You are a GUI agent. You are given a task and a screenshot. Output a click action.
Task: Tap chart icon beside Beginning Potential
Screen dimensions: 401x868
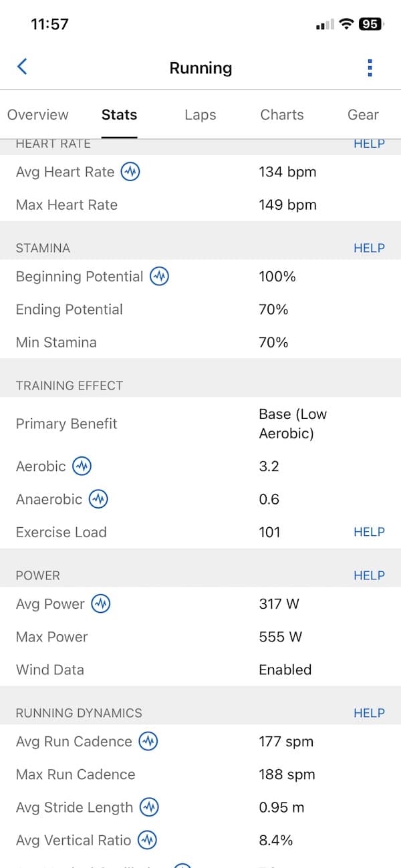[x=159, y=277]
